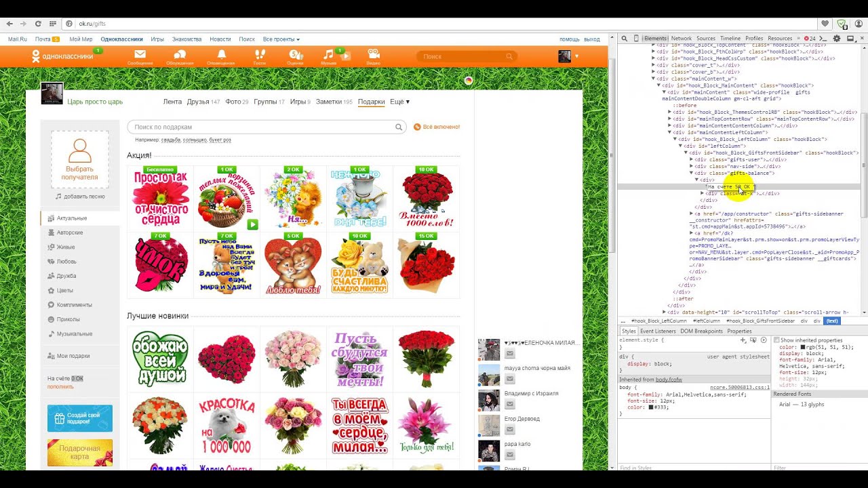Click the New Style Rule plus icon
The height and width of the screenshot is (488, 868).
pyautogui.click(x=743, y=340)
